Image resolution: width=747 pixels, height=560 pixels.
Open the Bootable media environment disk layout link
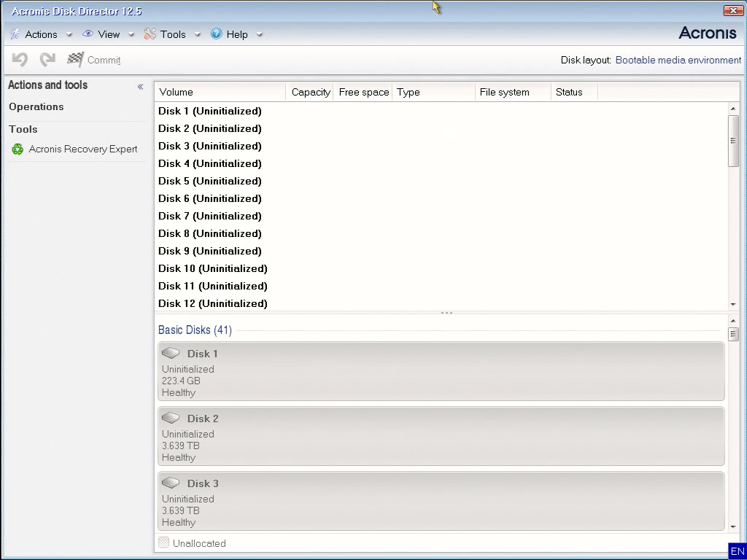(x=678, y=60)
